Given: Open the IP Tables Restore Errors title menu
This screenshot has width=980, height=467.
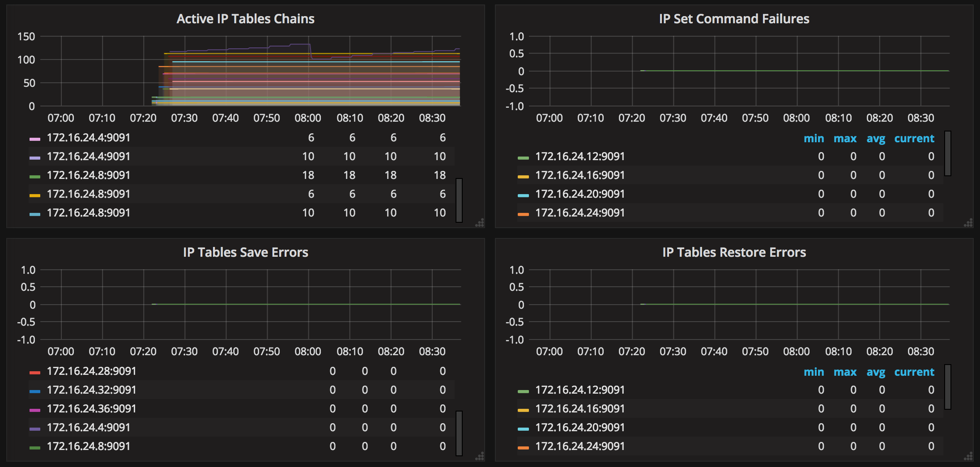Looking at the screenshot, I should tap(734, 252).
